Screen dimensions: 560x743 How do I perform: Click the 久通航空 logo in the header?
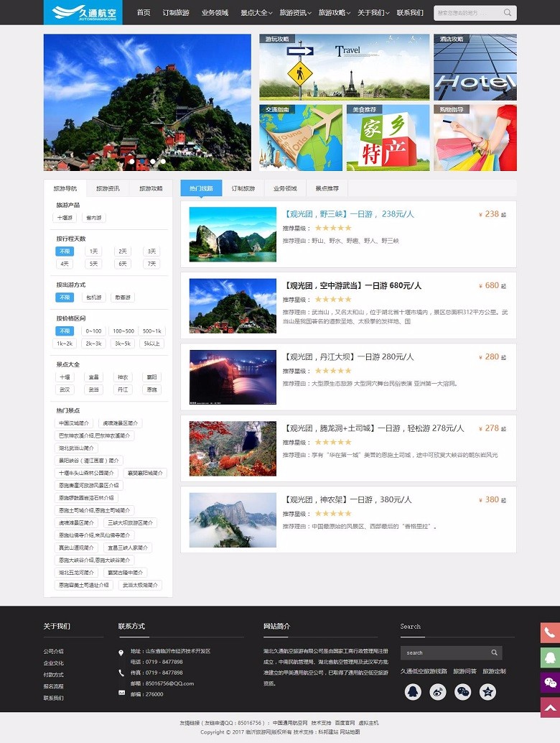click(x=83, y=12)
